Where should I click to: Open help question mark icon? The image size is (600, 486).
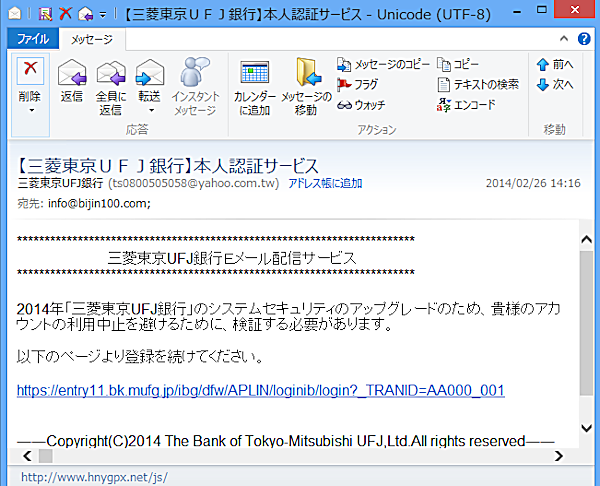[584, 38]
